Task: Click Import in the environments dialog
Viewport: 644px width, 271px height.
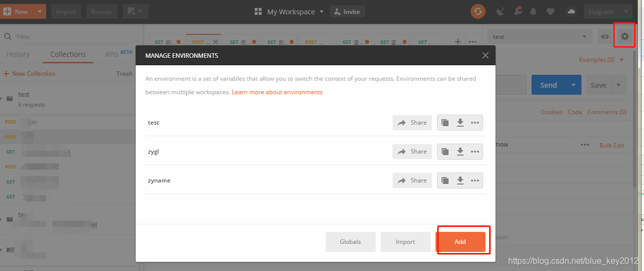Action: tap(405, 242)
